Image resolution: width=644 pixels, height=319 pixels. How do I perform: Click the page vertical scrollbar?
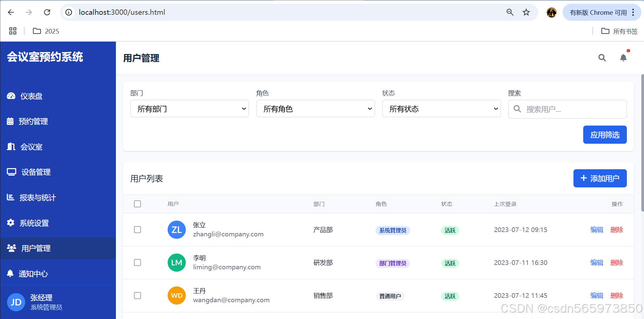point(642,143)
